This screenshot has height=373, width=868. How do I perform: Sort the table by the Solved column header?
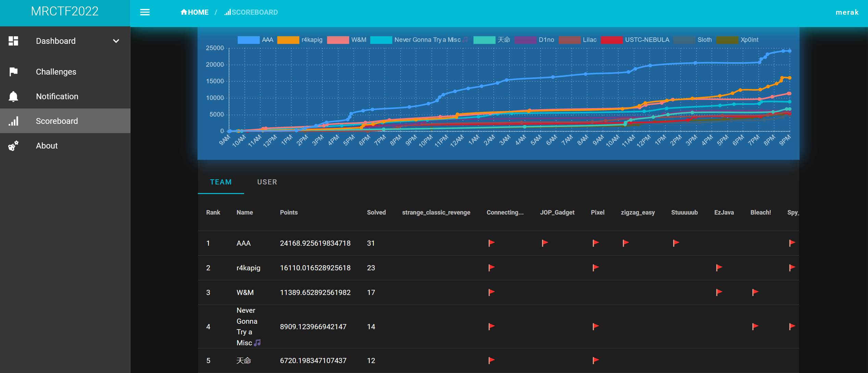[376, 213]
